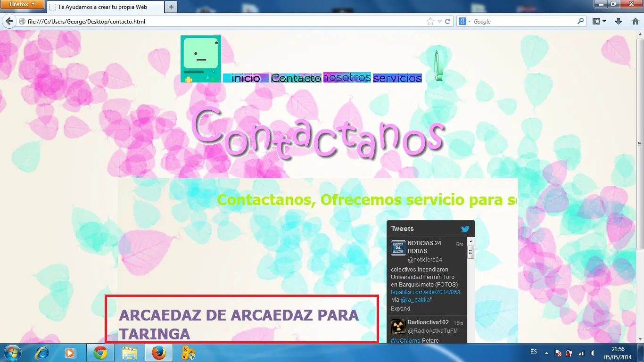Click inside the Google search field
Image resolution: width=644 pixels, height=362 pixels.
point(524,22)
